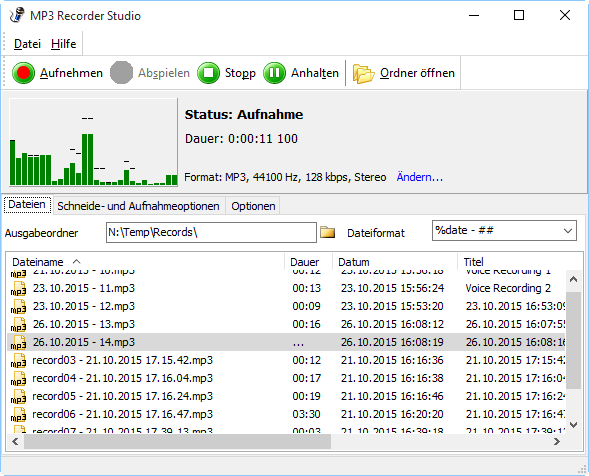Click the Anhalten button label
Image resolution: width=589 pixels, height=476 pixels.
coord(315,73)
